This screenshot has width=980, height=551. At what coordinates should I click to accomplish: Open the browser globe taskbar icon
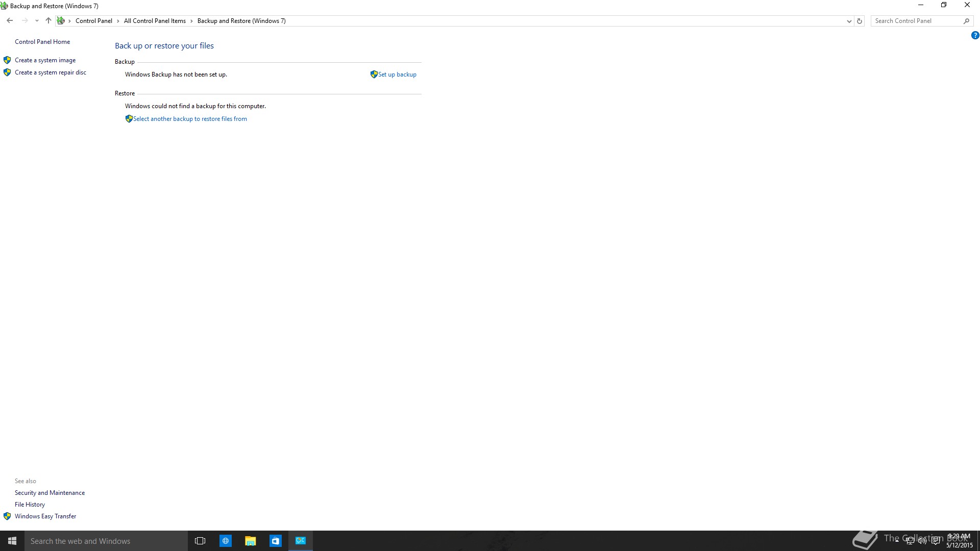225,541
